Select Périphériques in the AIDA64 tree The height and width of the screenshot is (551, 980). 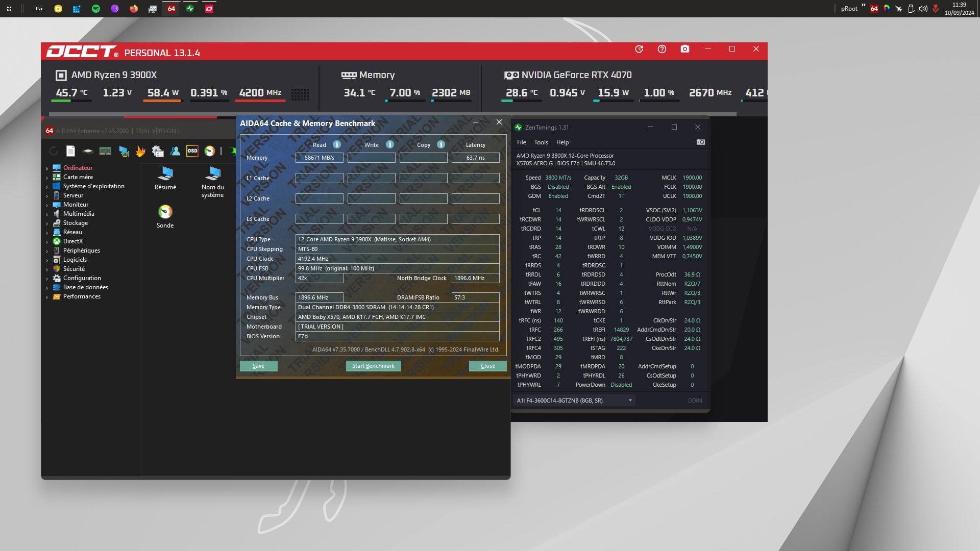(x=82, y=251)
